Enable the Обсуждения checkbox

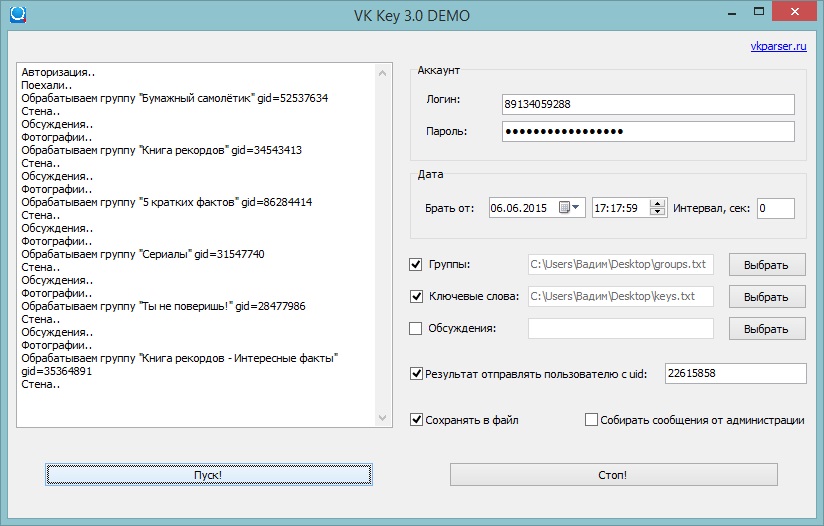click(x=416, y=328)
